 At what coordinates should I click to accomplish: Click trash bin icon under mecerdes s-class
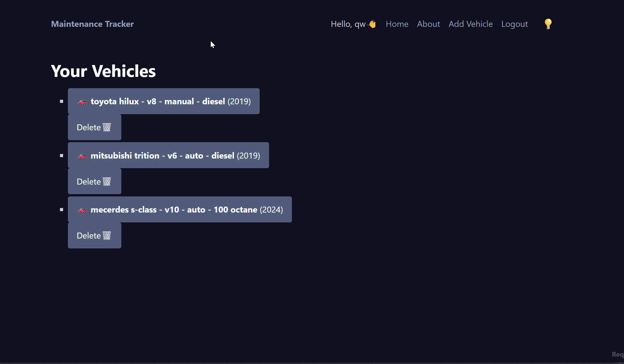click(107, 235)
